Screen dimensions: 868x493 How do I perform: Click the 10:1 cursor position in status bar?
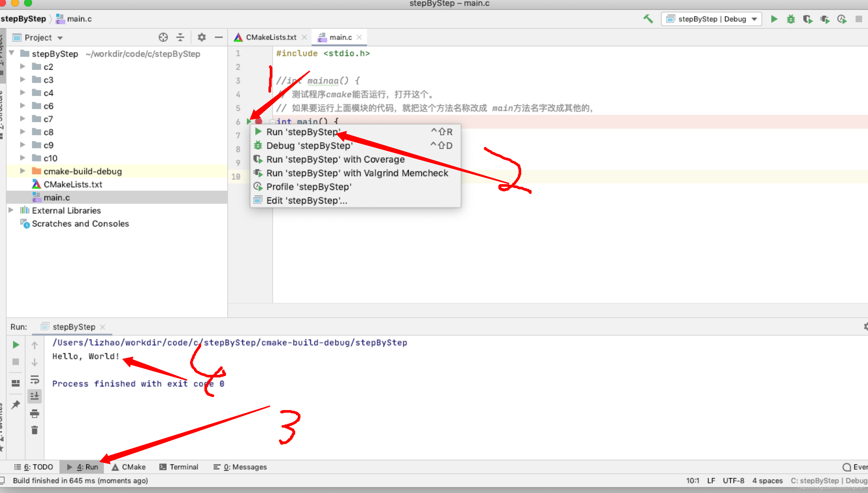click(693, 481)
